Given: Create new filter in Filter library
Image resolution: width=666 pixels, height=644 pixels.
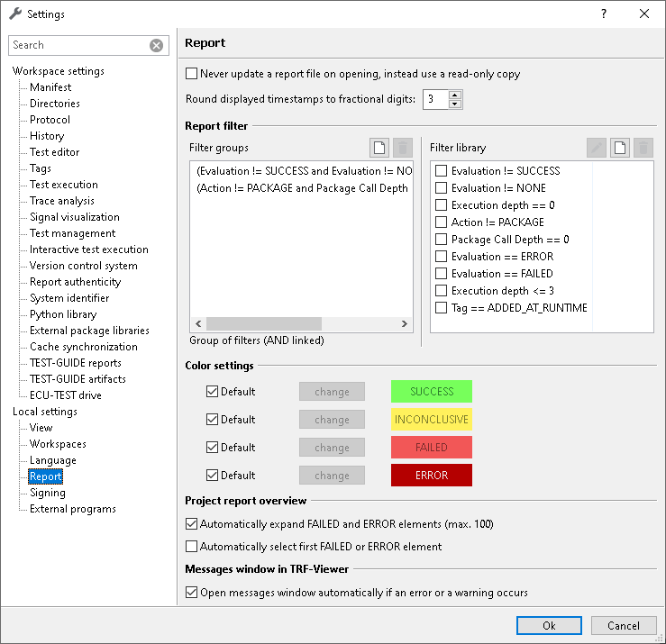Looking at the screenshot, I should coord(620,148).
